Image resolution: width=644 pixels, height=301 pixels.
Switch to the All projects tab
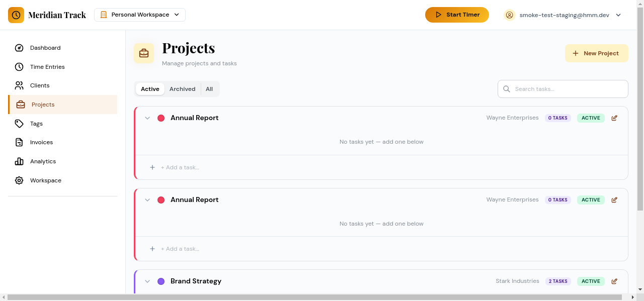pyautogui.click(x=209, y=89)
